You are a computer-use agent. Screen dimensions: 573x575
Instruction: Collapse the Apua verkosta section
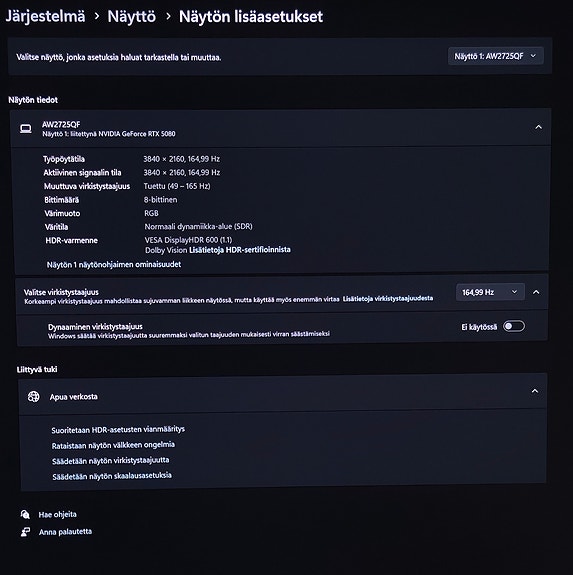click(x=535, y=391)
